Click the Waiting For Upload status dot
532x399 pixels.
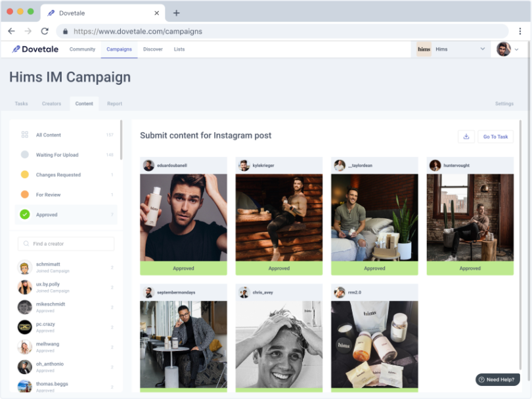tap(24, 154)
